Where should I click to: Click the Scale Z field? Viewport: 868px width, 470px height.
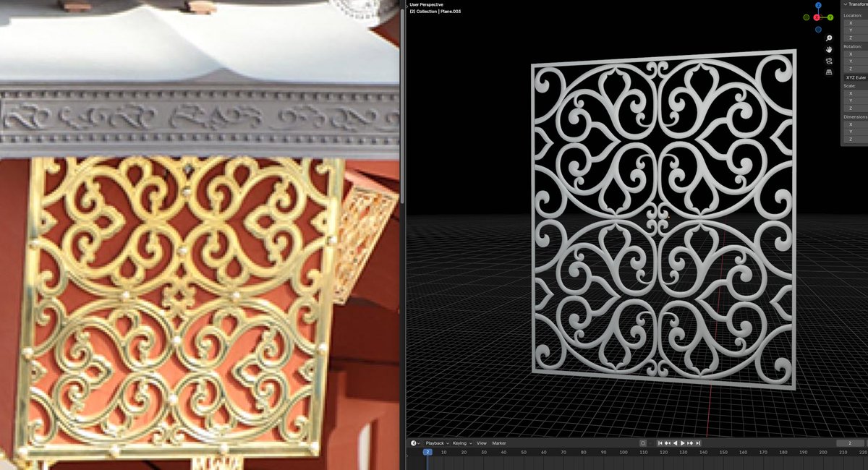pyautogui.click(x=856, y=108)
